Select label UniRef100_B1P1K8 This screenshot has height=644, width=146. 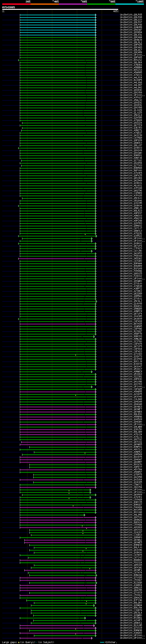click(131, 268)
